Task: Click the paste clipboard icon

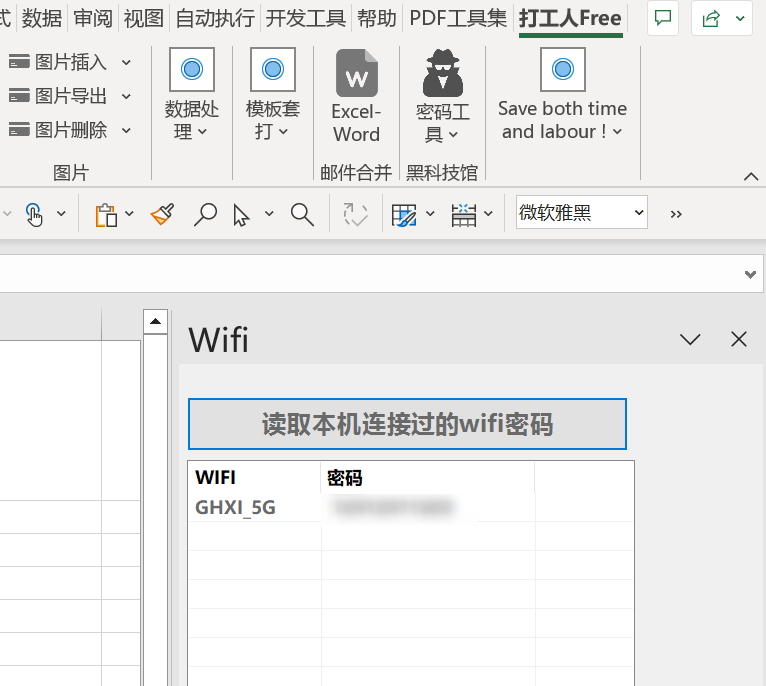Action: 106,214
